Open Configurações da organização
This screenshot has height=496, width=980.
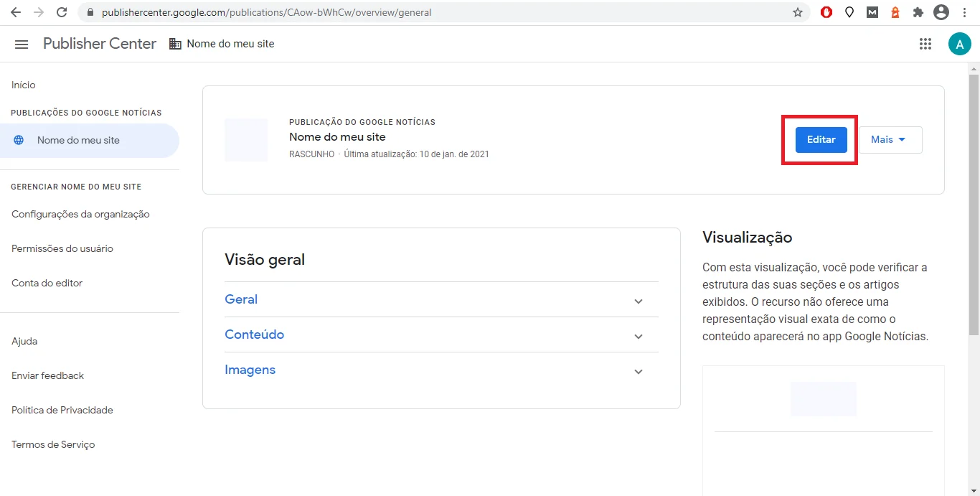(80, 214)
